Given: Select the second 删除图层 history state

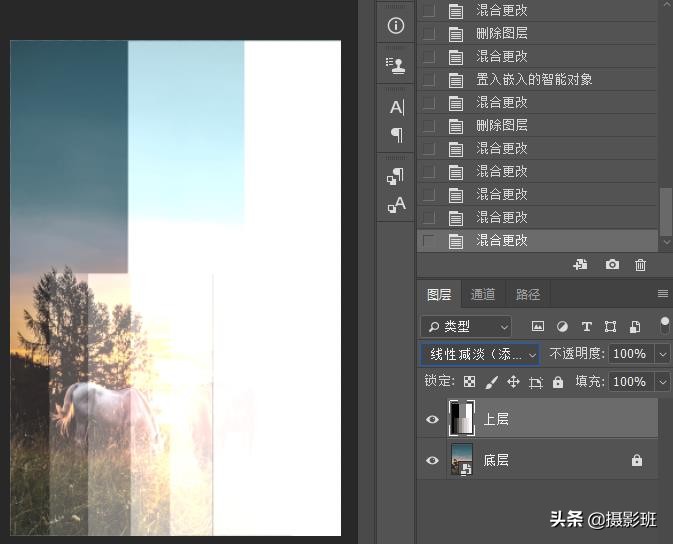Looking at the screenshot, I should [537, 125].
